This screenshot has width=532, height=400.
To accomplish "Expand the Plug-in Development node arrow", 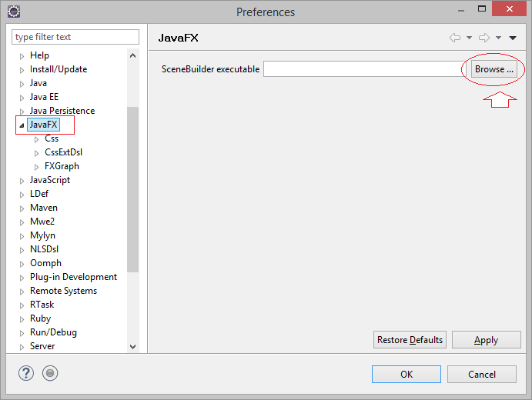I will click(x=22, y=278).
